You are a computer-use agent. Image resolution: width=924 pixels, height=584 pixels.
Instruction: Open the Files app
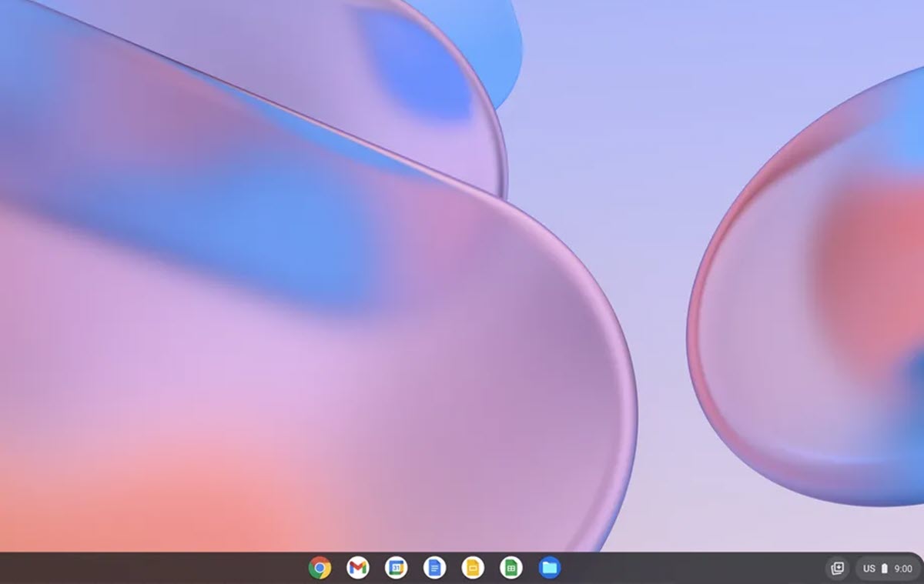[x=549, y=568]
